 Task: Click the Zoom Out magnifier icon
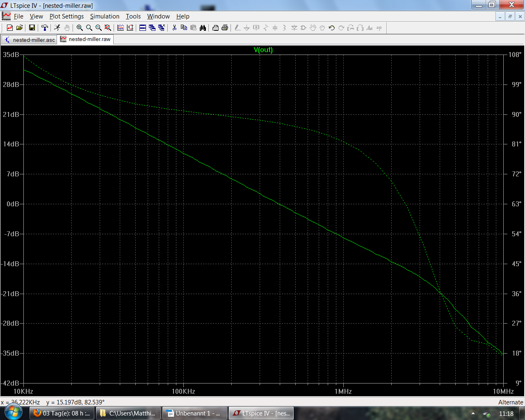pos(98,28)
